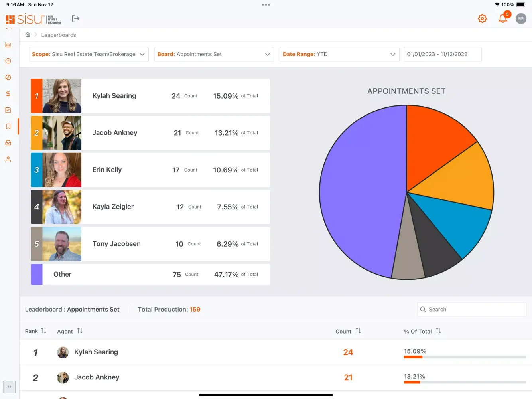Open the Board Appointments Set dropdown

click(214, 54)
